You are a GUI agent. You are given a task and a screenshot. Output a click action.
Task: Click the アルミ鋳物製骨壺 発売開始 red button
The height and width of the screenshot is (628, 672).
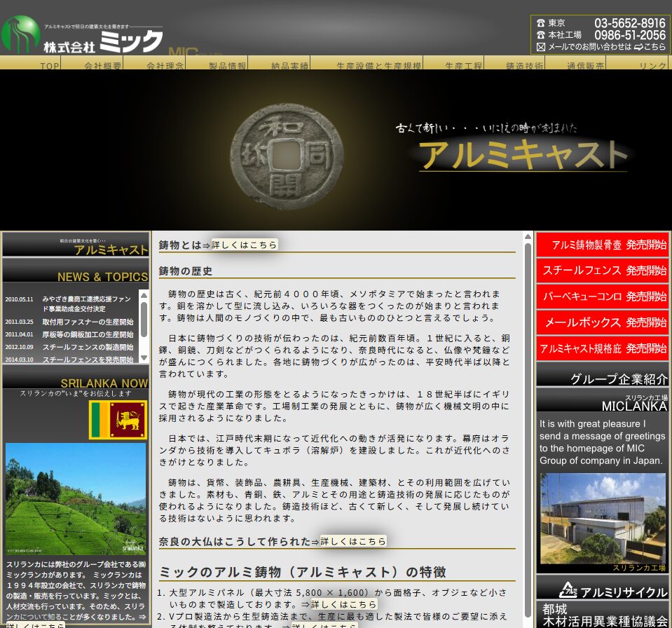(x=602, y=245)
